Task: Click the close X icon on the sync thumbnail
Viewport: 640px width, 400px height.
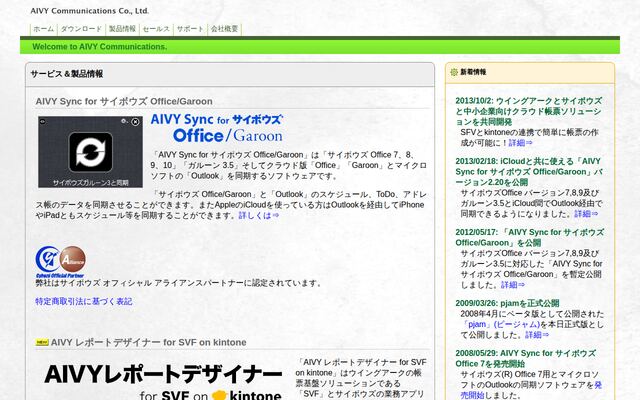Action: [x=135, y=122]
